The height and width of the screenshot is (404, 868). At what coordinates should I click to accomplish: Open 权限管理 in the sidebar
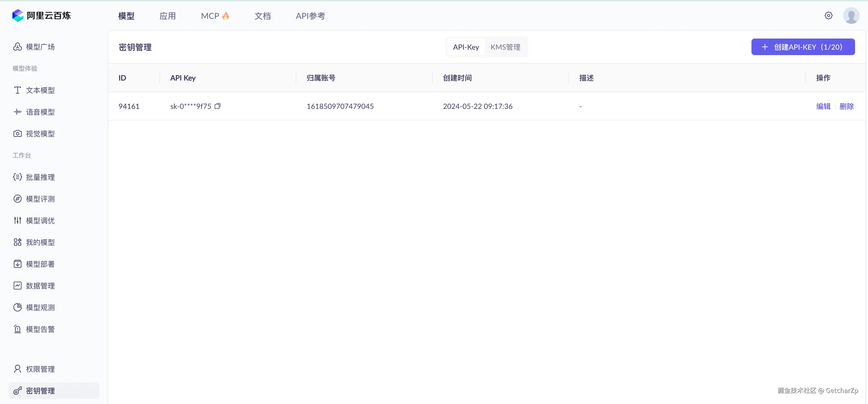[40, 369]
